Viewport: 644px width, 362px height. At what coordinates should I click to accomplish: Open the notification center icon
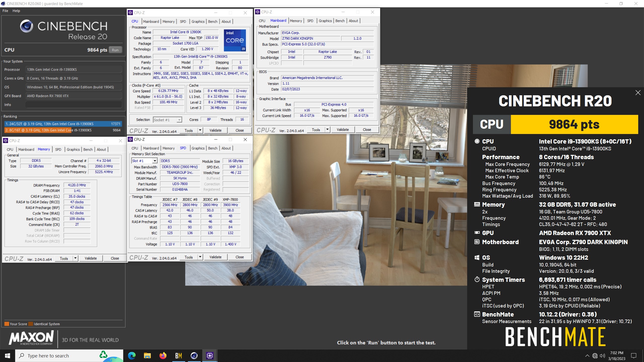tap(634, 356)
